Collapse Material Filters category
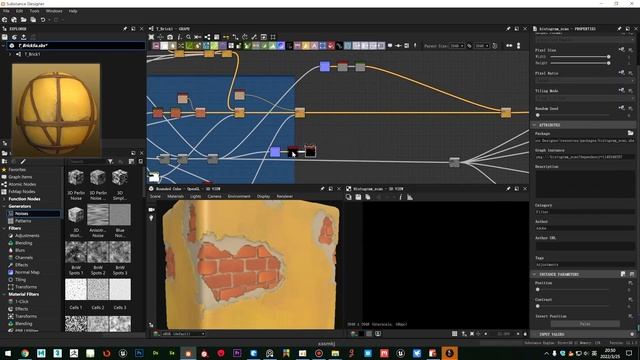This screenshot has width=640, height=360. 4,294
